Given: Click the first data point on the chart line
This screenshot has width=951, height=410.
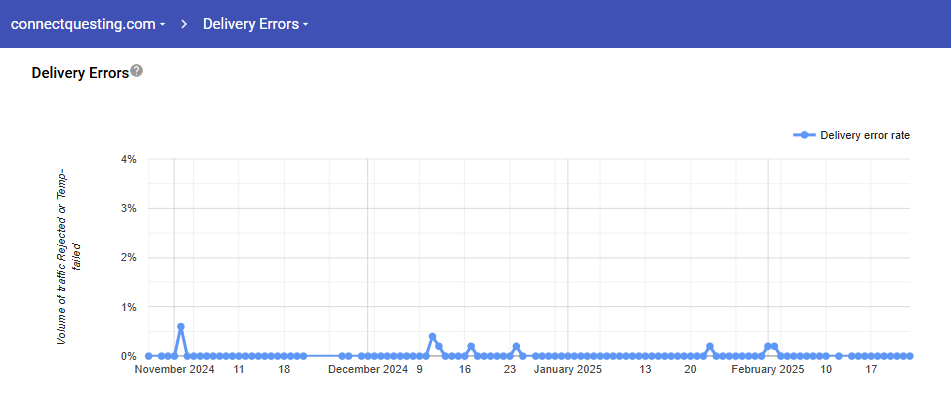Looking at the screenshot, I should [149, 356].
